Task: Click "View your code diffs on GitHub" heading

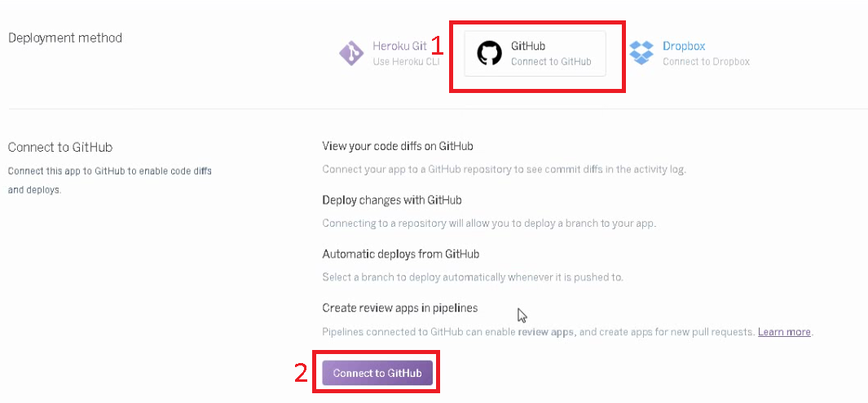Action: [x=398, y=146]
